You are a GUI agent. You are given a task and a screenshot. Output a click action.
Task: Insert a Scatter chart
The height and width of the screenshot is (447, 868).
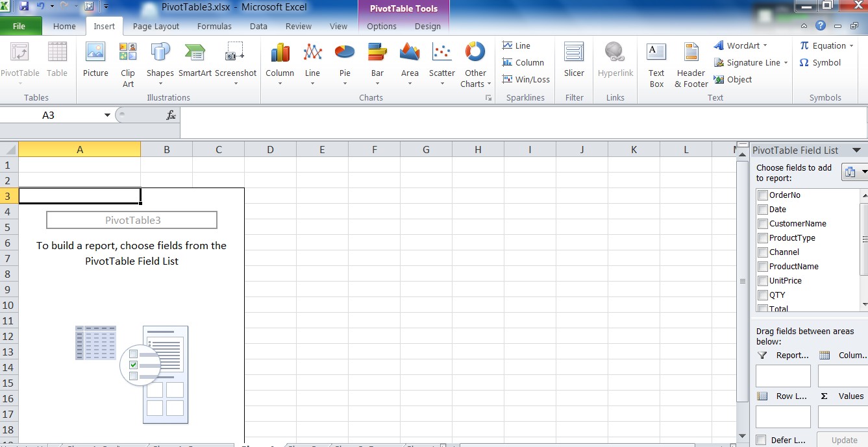441,62
